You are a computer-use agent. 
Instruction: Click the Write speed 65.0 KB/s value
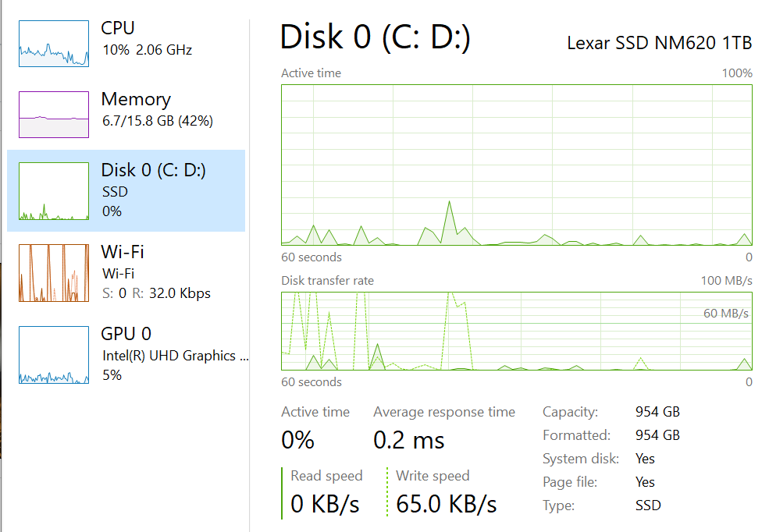point(446,504)
